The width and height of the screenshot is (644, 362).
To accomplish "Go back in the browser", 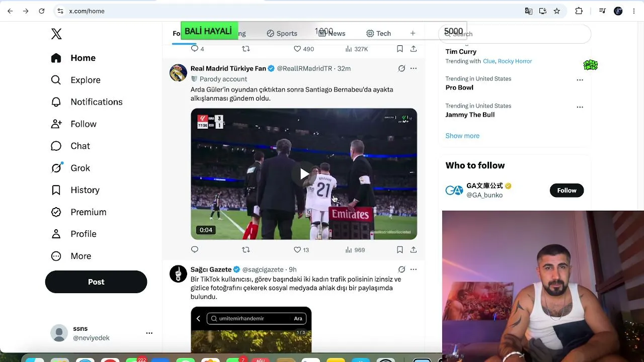I will point(10,11).
